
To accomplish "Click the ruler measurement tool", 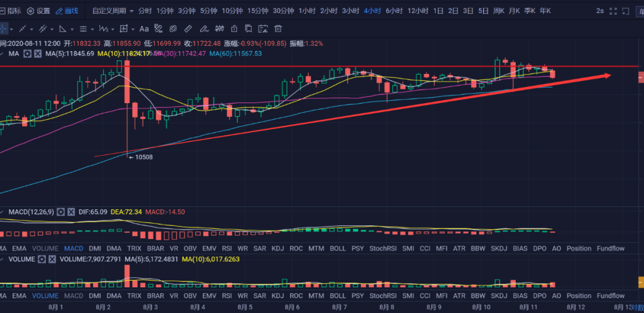I will click(x=188, y=29).
